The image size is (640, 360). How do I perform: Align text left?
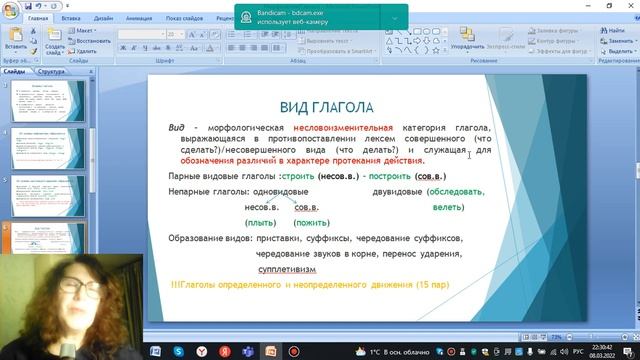tap(231, 48)
